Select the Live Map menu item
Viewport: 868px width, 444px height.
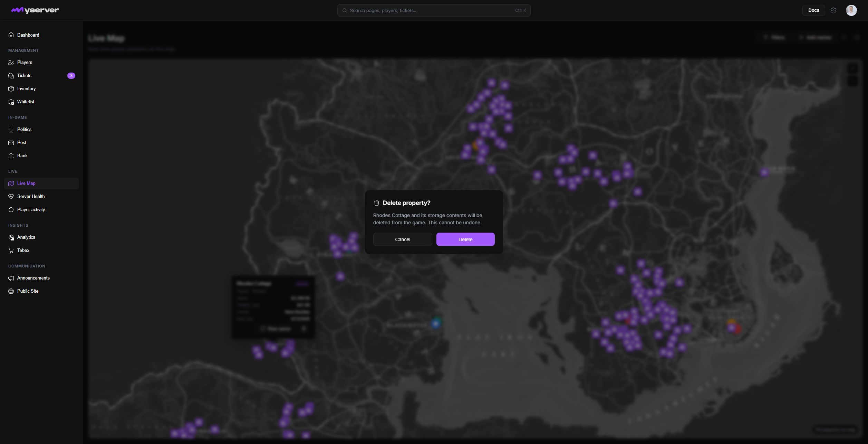[41, 183]
